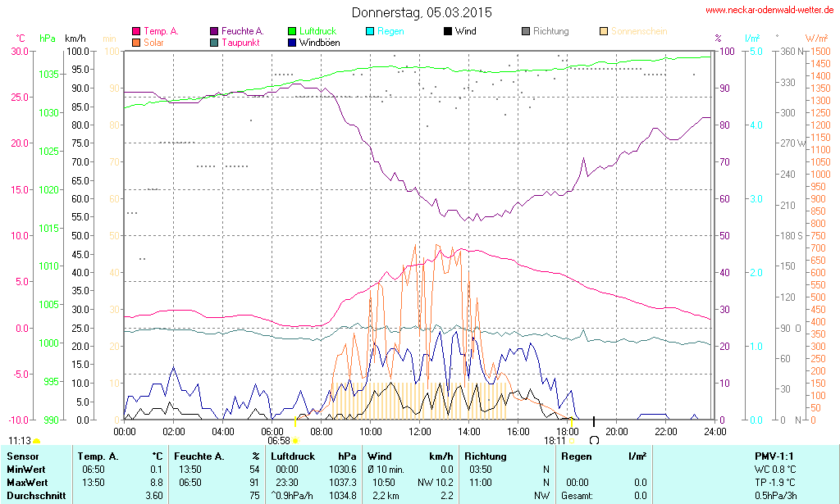Click the black Wind legend swatch

tap(447, 31)
